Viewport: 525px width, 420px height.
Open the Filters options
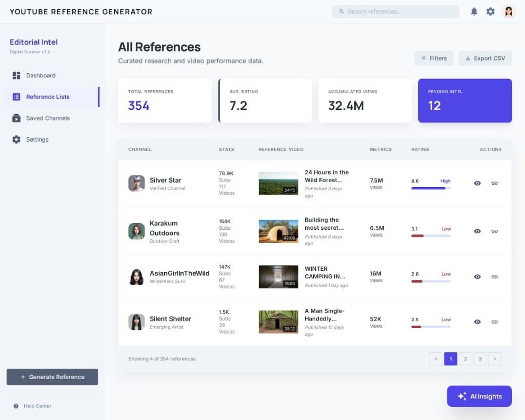click(x=434, y=58)
